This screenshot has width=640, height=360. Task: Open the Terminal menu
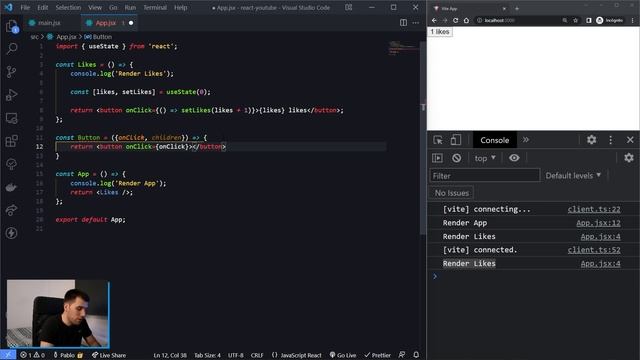click(155, 7)
